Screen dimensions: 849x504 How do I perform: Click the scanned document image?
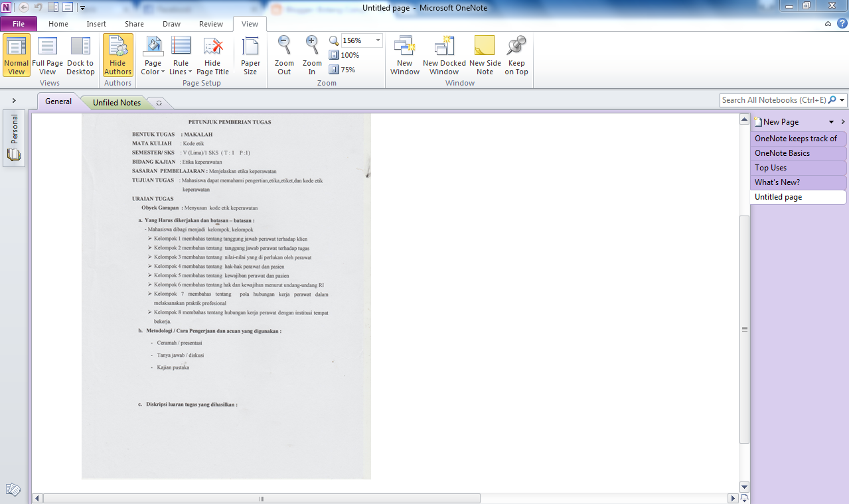pyautogui.click(x=226, y=296)
